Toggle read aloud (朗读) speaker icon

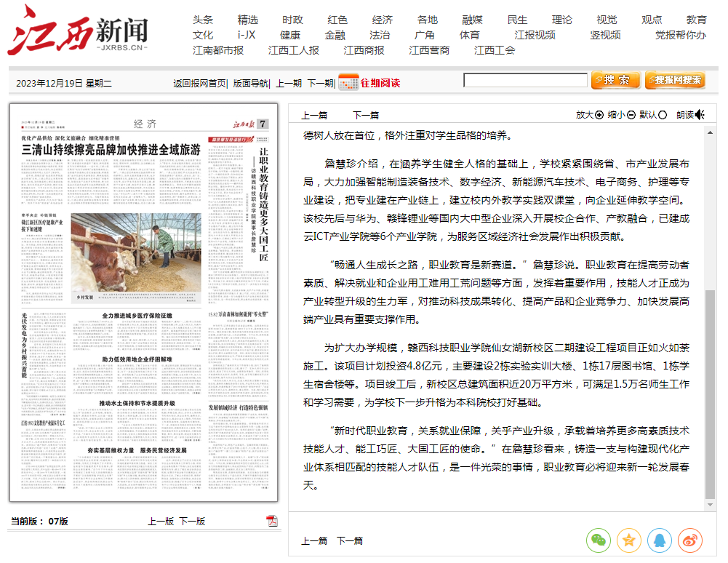[700, 115]
